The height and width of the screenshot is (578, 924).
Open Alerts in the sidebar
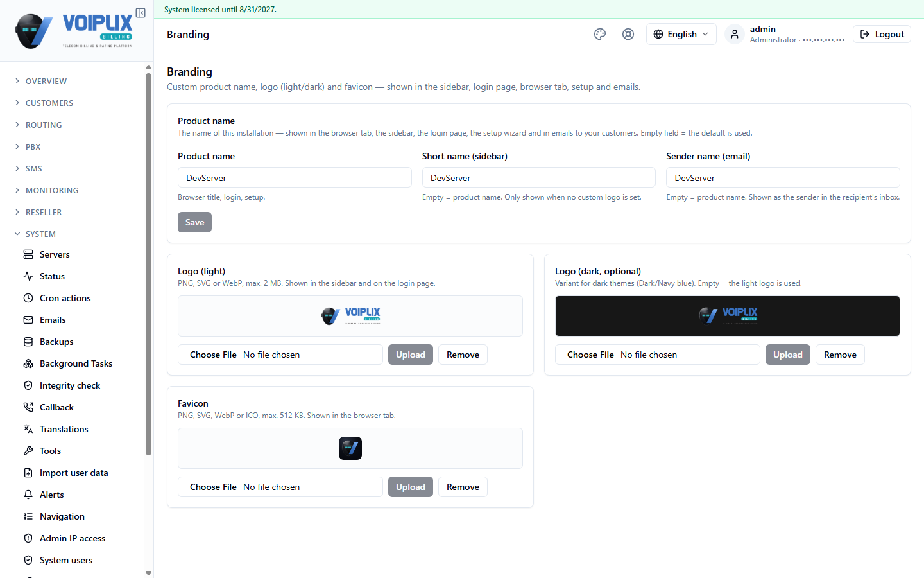(x=51, y=495)
